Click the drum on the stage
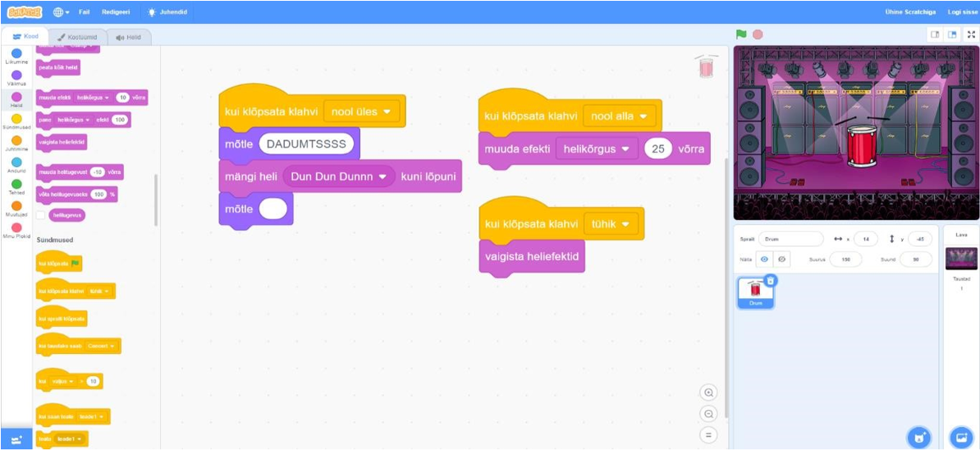This screenshot has width=980, height=451. click(x=863, y=145)
